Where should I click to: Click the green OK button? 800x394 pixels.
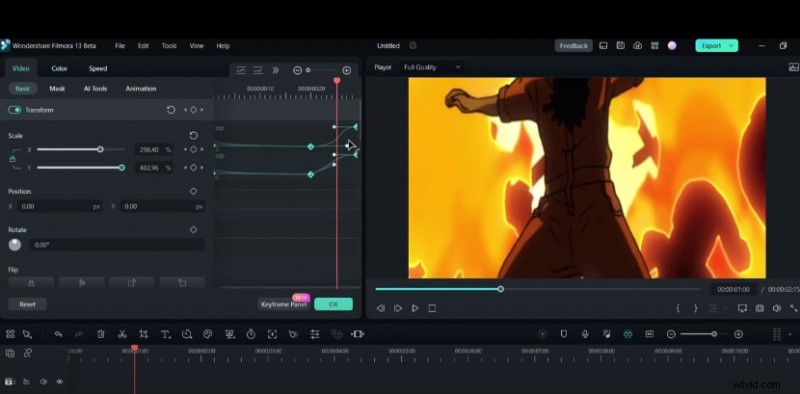(333, 304)
